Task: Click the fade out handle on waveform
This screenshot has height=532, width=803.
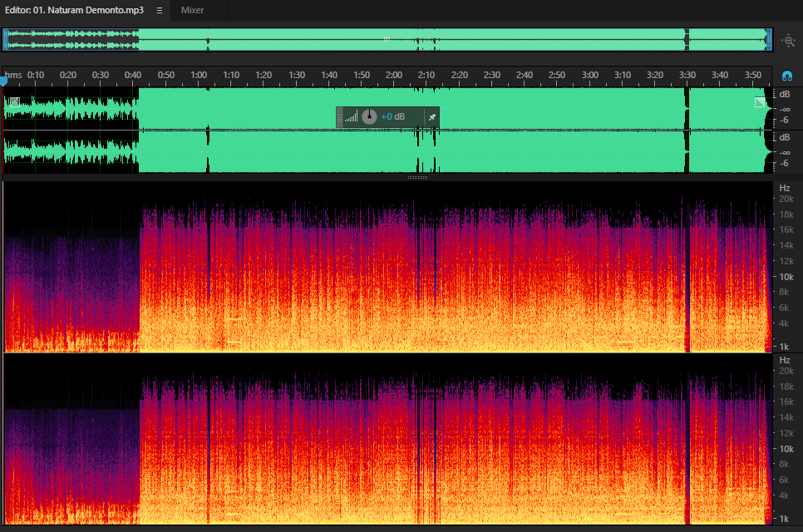Action: [x=760, y=102]
